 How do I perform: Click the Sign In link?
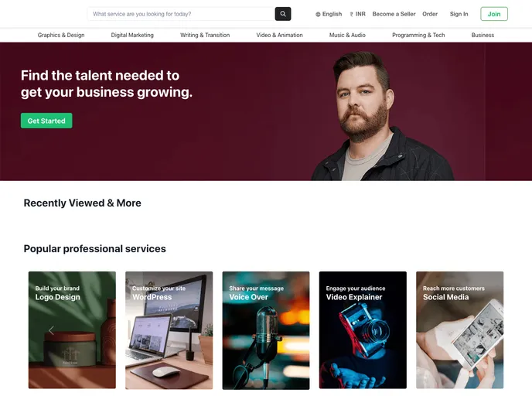459,14
